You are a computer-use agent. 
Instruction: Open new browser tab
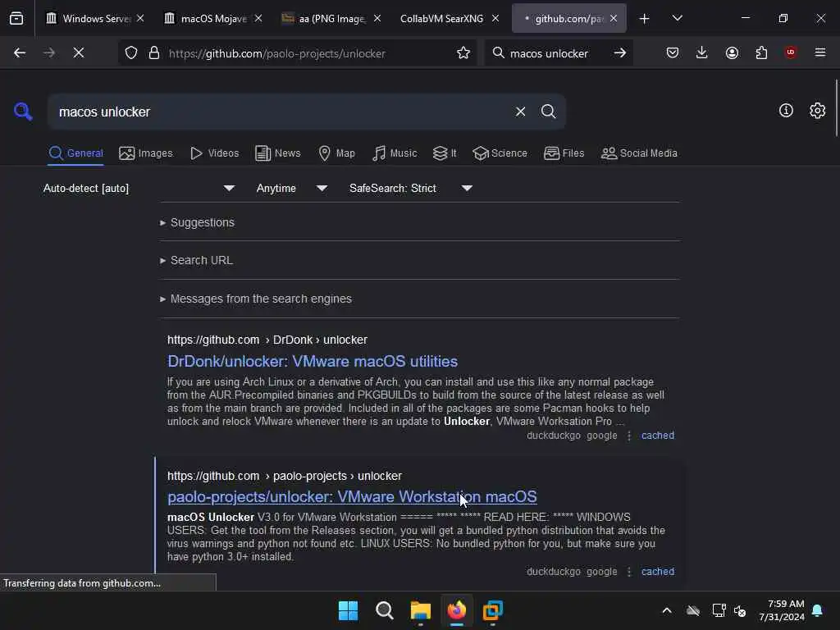click(x=645, y=19)
